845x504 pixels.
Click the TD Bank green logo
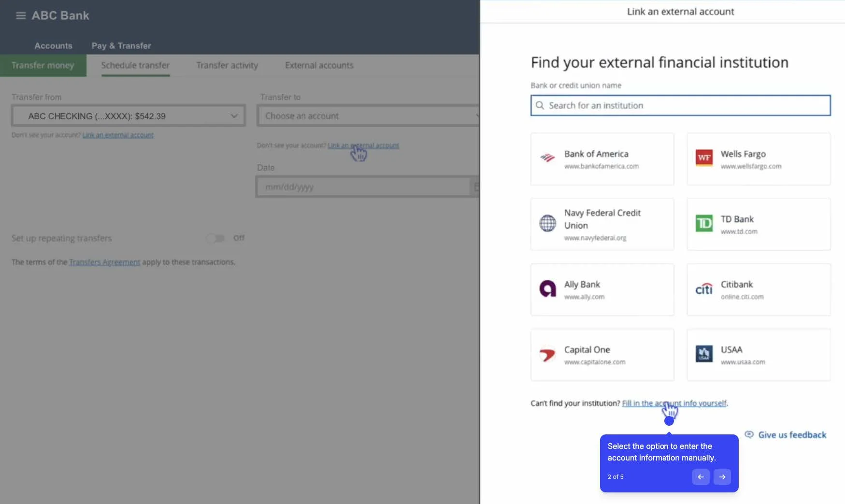coord(704,223)
